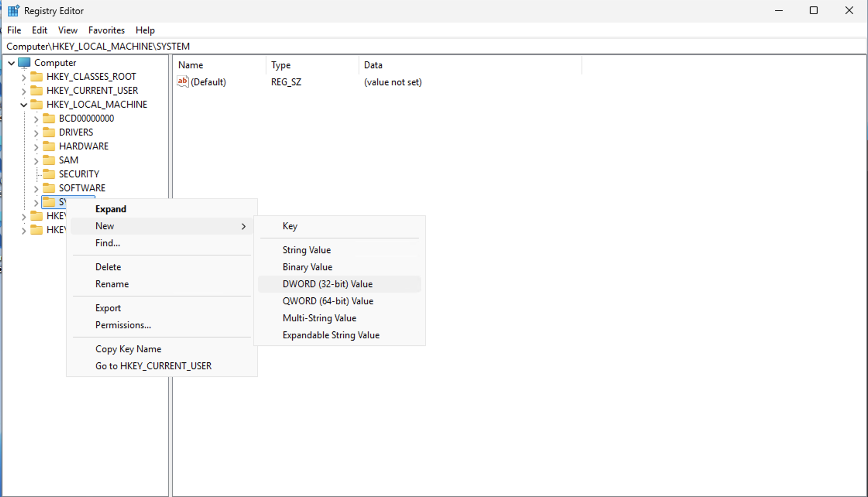Expand the HARDWARE key chevron

(36, 147)
